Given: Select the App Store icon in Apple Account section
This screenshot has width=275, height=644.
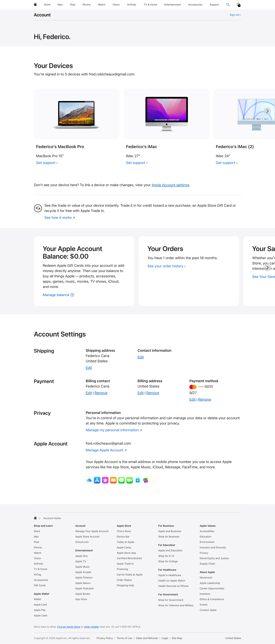Looking at the screenshot, I should click(97, 480).
